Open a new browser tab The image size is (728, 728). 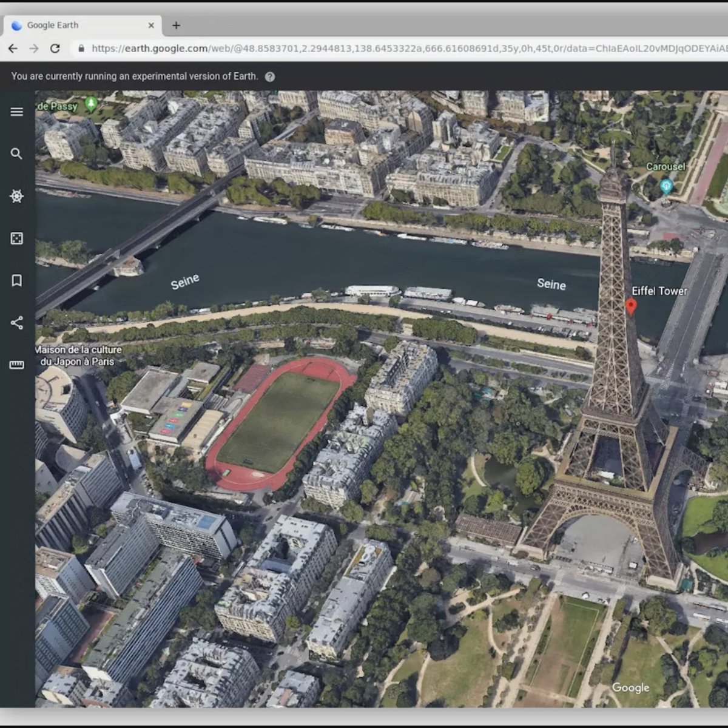tap(176, 25)
